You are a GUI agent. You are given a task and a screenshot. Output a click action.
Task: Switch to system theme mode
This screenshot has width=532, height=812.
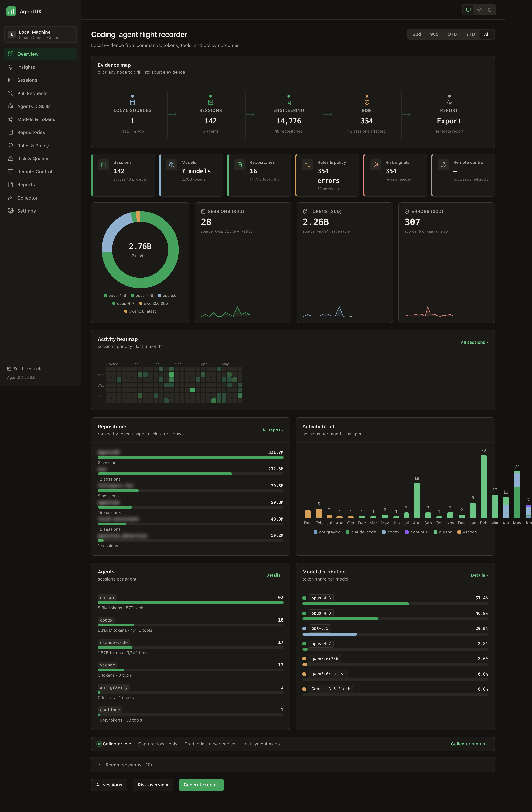point(468,9)
